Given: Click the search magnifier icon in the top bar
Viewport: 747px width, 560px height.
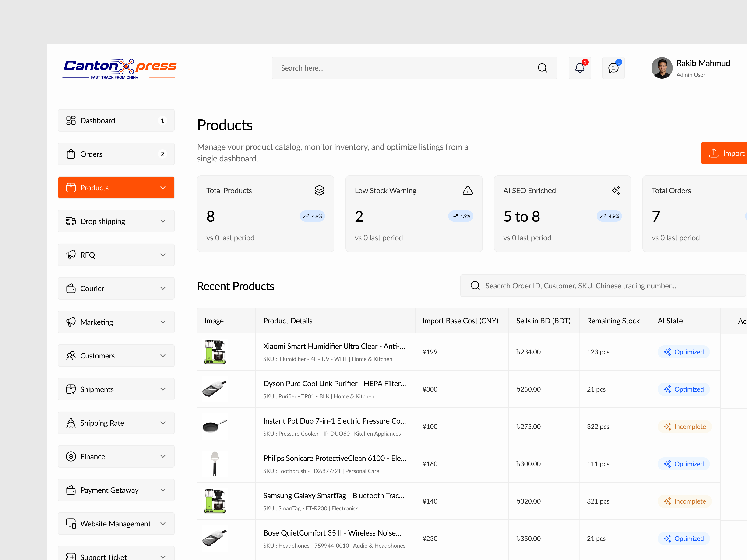Looking at the screenshot, I should pyautogui.click(x=542, y=68).
